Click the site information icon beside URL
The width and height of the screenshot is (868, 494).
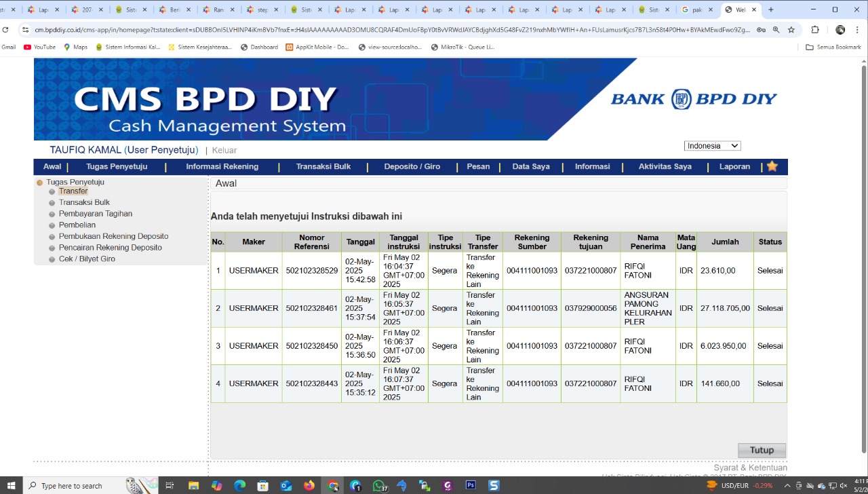click(x=26, y=30)
